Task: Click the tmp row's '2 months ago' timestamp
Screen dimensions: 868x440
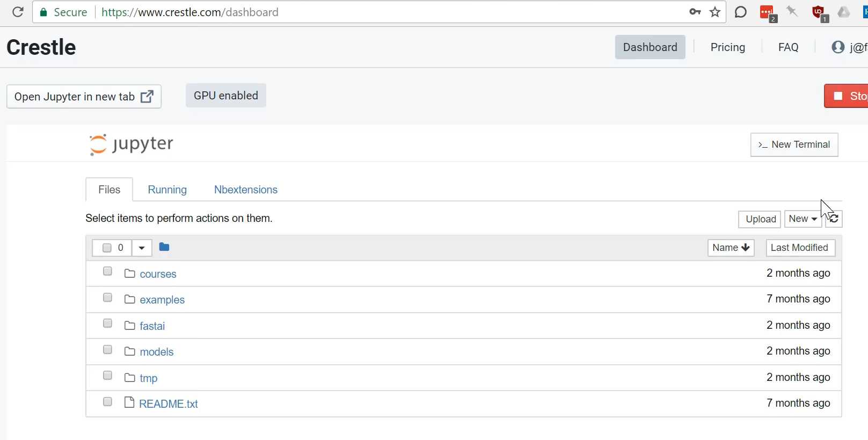Action: tap(798, 377)
